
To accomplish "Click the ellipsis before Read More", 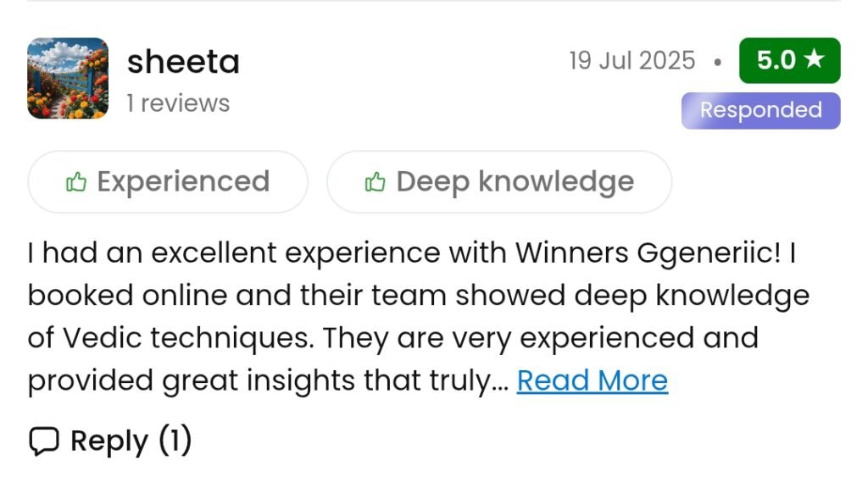I will point(500,383).
